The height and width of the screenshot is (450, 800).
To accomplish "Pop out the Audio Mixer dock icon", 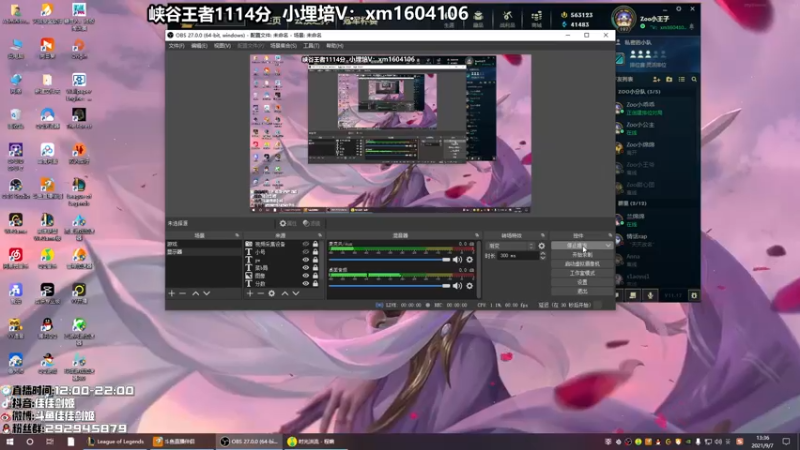I will (477, 235).
